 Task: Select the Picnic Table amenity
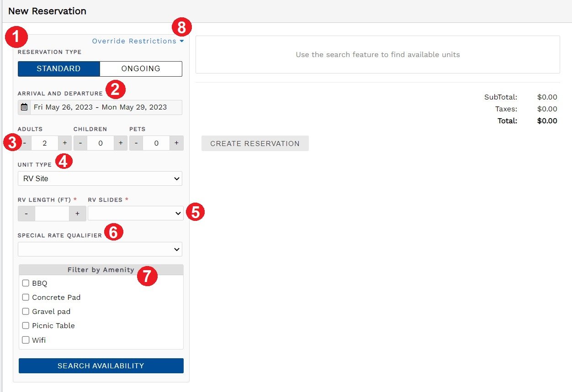point(26,325)
